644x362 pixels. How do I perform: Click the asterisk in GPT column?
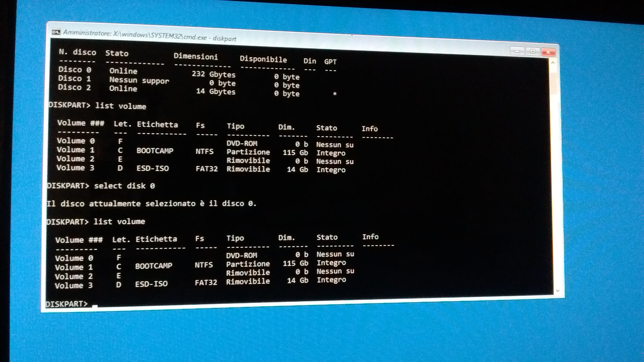[x=335, y=94]
